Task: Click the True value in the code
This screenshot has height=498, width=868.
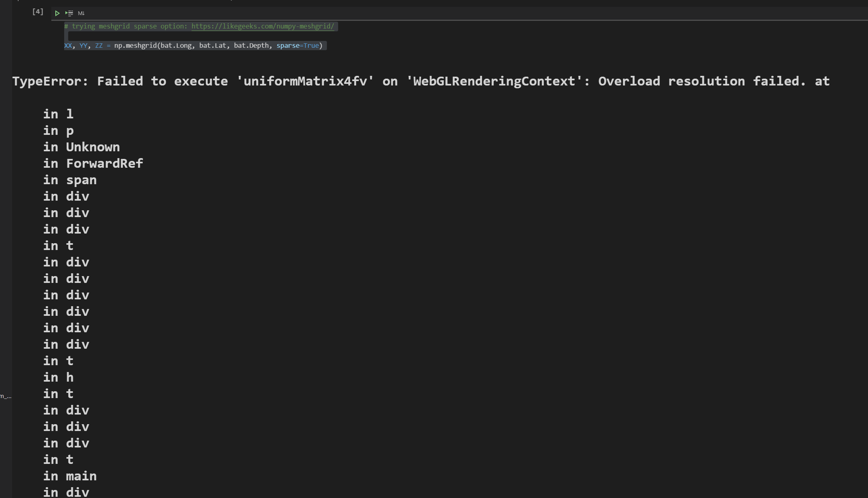Action: pos(311,45)
